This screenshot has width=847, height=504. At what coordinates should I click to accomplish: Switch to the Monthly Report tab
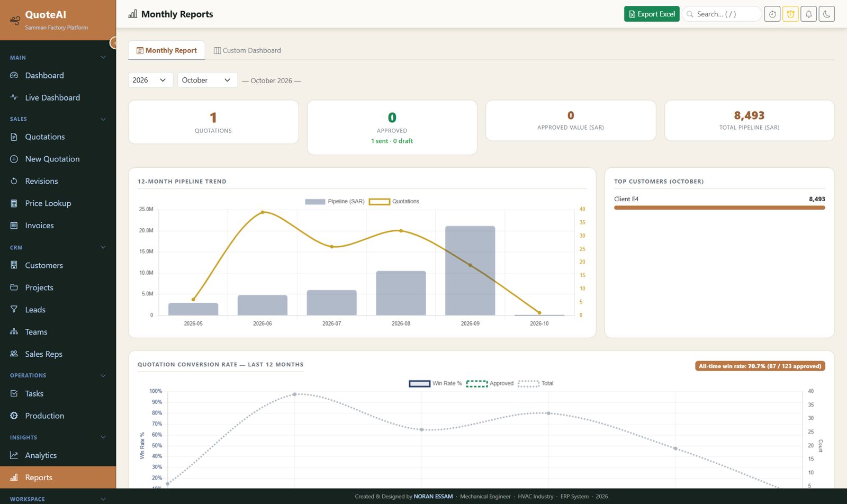coord(167,50)
